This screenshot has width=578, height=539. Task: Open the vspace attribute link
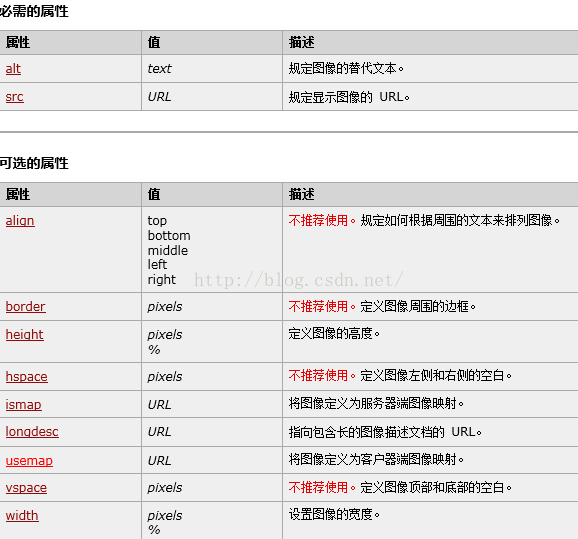click(x=26, y=488)
